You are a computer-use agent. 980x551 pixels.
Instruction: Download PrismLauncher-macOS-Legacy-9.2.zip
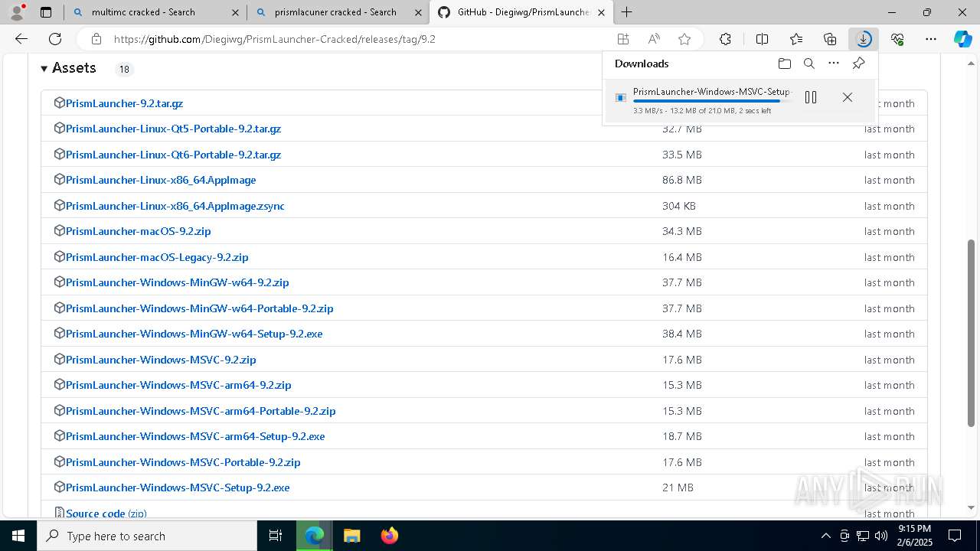point(157,257)
